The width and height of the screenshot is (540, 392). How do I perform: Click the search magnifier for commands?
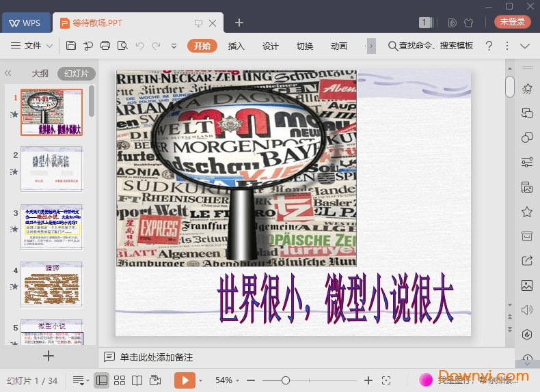coord(392,46)
